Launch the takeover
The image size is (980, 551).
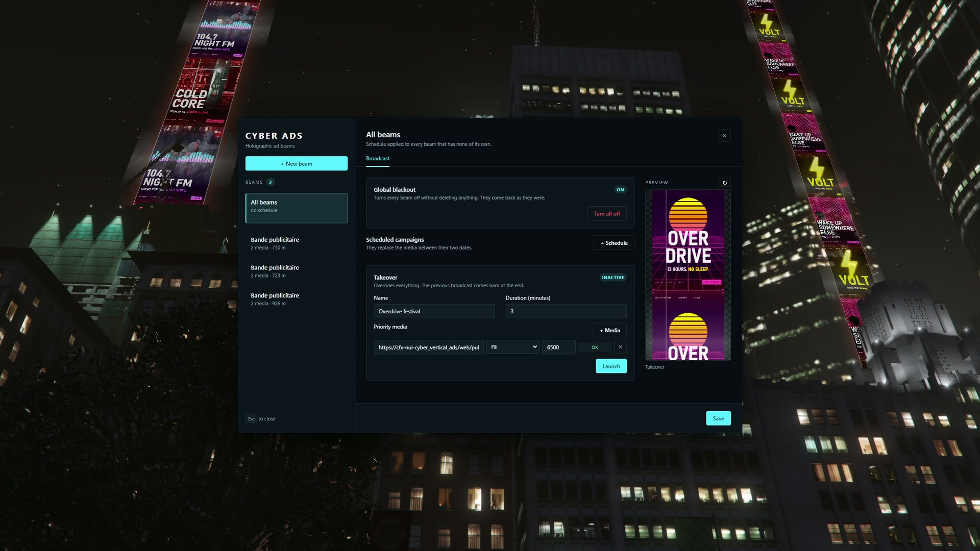(x=611, y=366)
